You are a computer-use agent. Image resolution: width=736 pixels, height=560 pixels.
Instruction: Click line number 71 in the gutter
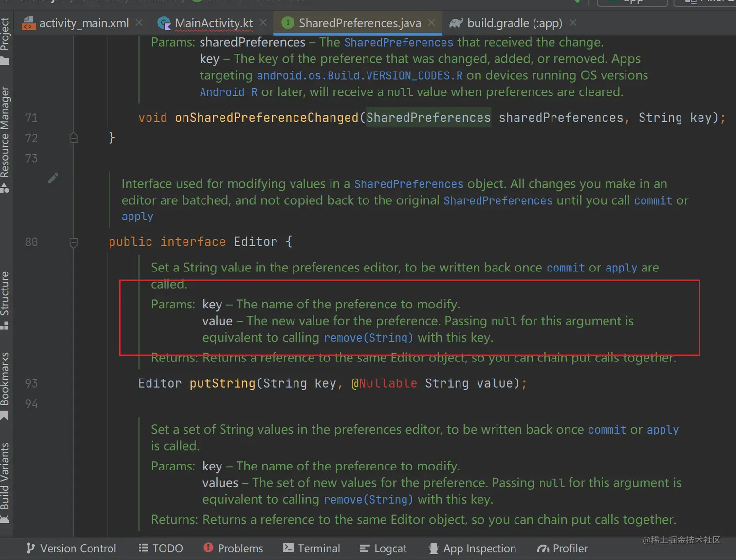(31, 118)
